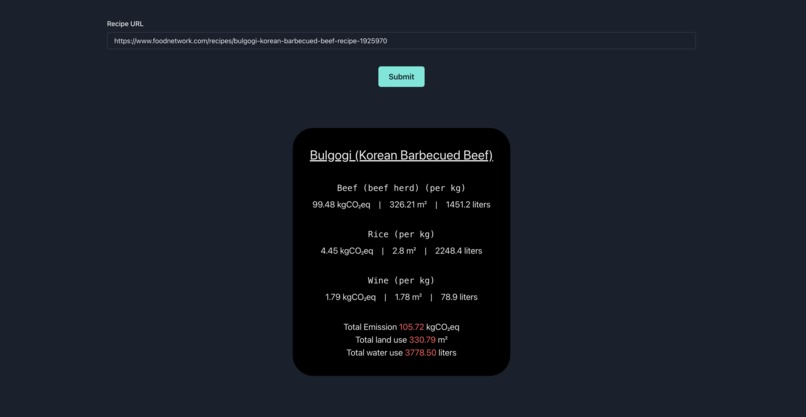Click the Total Emission 105.72 value
The height and width of the screenshot is (417, 806).
coord(411,327)
